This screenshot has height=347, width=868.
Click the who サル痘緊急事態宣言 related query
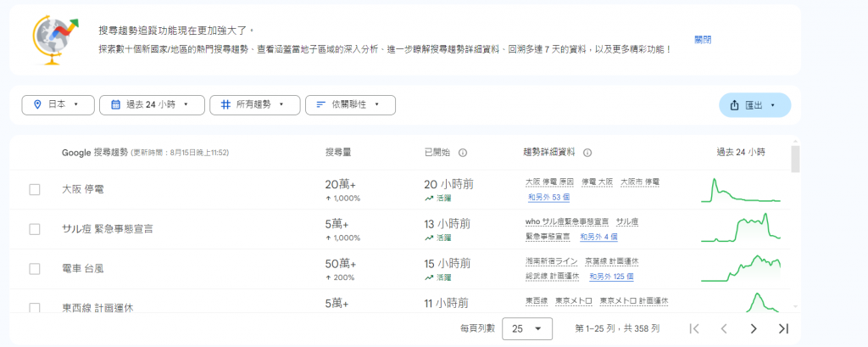coord(567,221)
